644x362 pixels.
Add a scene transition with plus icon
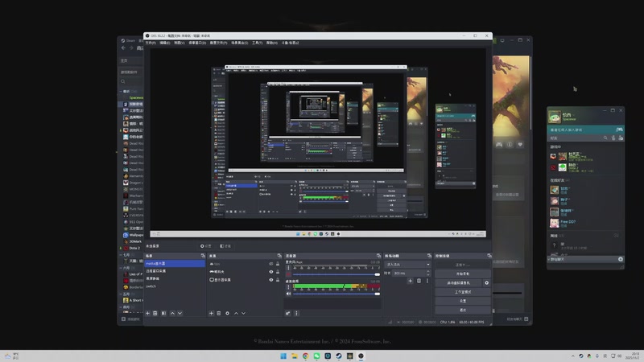click(x=410, y=281)
